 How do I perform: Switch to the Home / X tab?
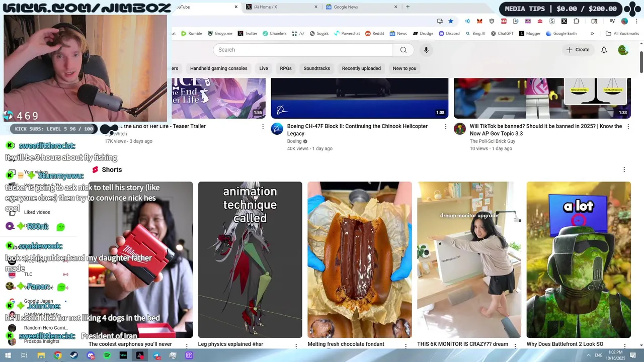coord(282,7)
